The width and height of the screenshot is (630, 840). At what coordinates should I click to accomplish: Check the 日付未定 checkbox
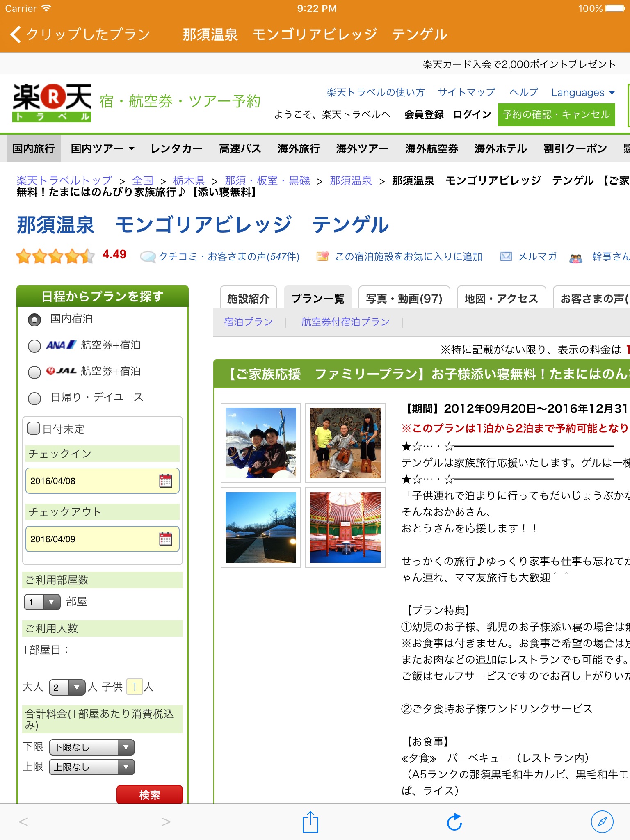coord(34,428)
